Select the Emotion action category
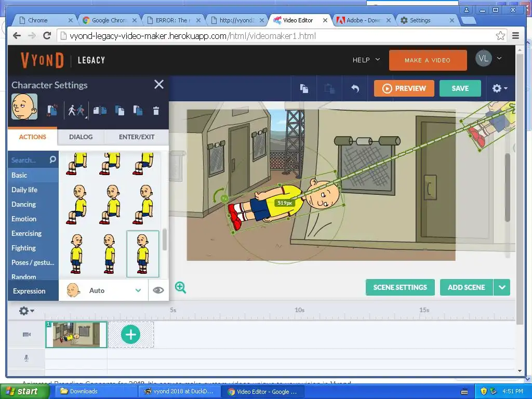Viewport: 532px width, 399px height. (33, 219)
